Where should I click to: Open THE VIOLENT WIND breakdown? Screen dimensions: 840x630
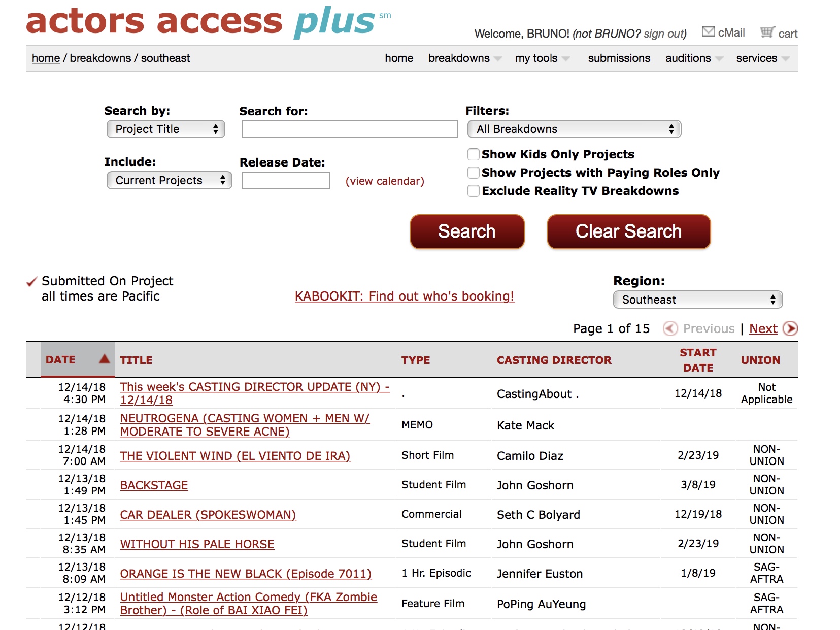[235, 456]
